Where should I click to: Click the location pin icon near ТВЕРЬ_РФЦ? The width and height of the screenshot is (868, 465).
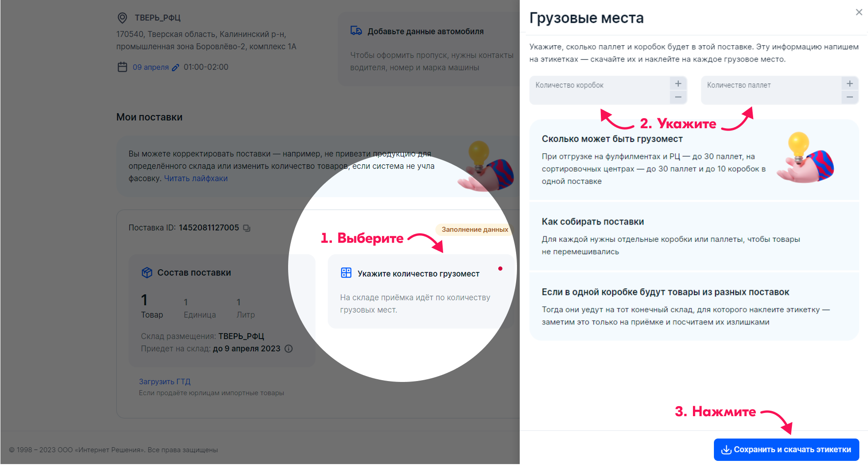click(x=122, y=18)
